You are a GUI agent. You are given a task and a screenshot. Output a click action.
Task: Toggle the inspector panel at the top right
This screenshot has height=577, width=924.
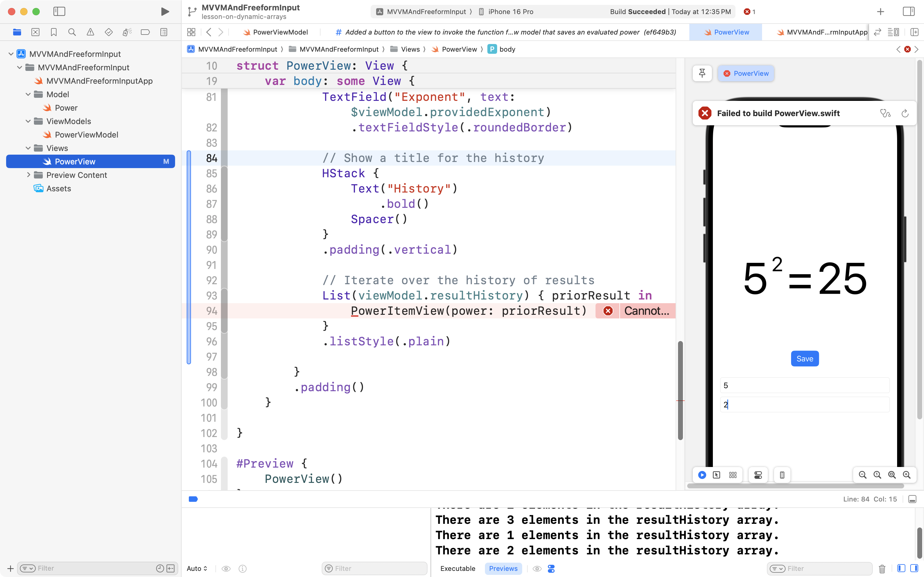[909, 11]
